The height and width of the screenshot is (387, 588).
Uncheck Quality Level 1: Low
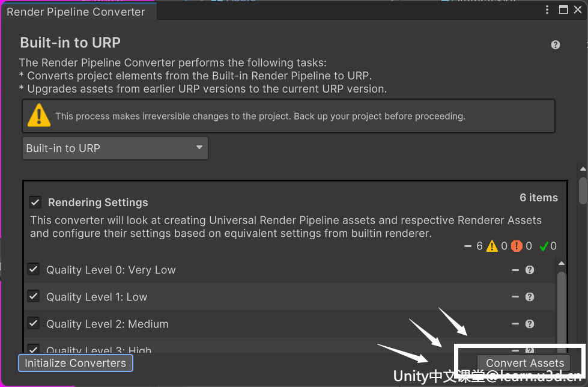coord(34,296)
